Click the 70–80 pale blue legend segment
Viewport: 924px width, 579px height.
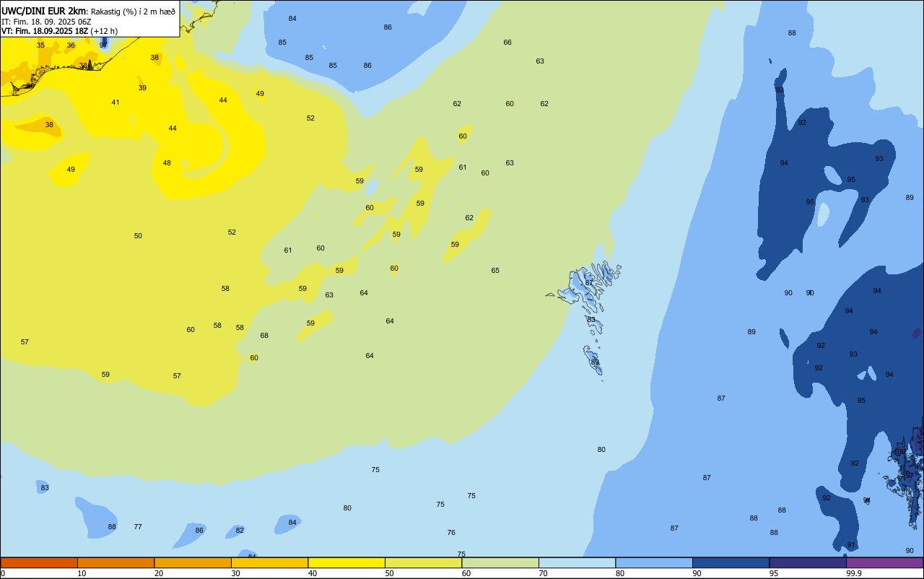(x=577, y=562)
